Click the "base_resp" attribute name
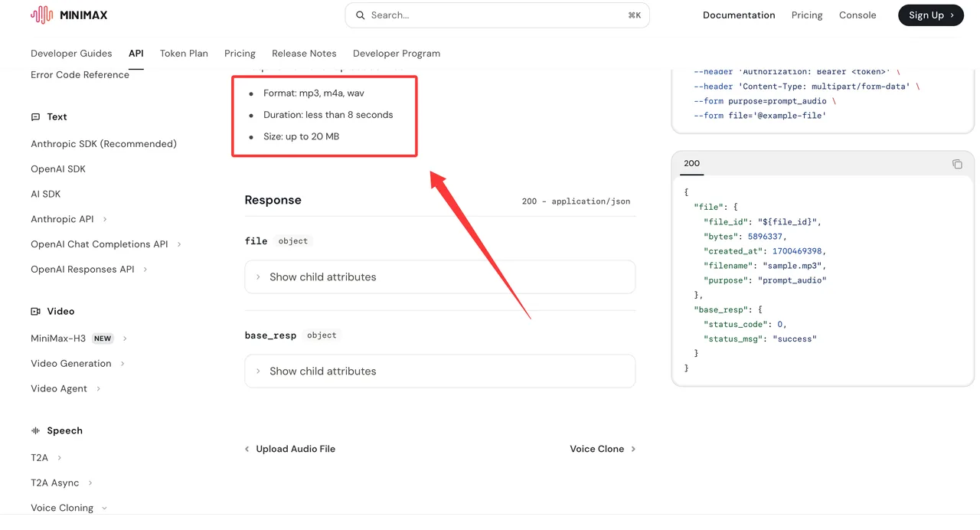The width and height of the screenshot is (980, 530). coord(271,335)
